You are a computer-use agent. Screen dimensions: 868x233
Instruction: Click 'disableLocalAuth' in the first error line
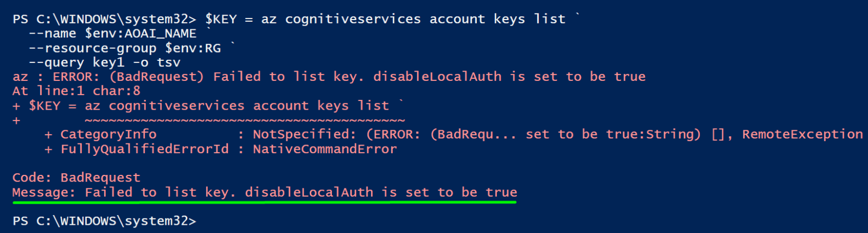point(437,77)
